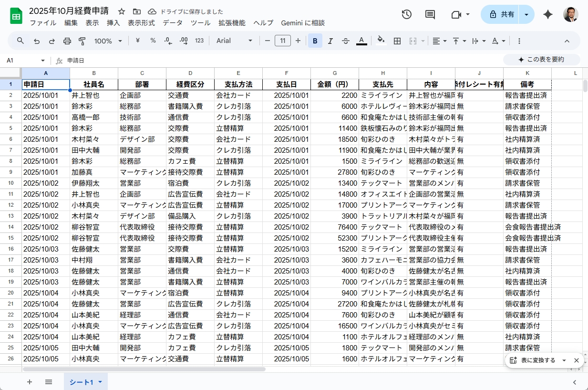The image size is (588, 390).
Task: Activate the paint format tool
Action: pos(82,41)
